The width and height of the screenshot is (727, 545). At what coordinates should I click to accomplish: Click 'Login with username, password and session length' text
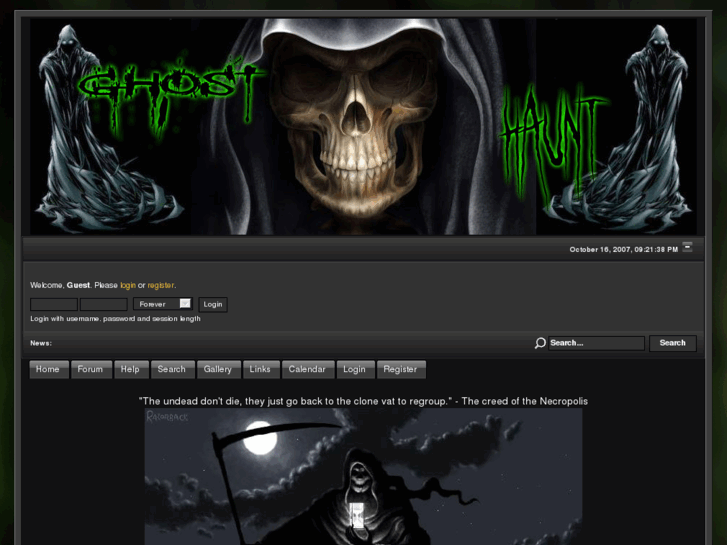115,319
